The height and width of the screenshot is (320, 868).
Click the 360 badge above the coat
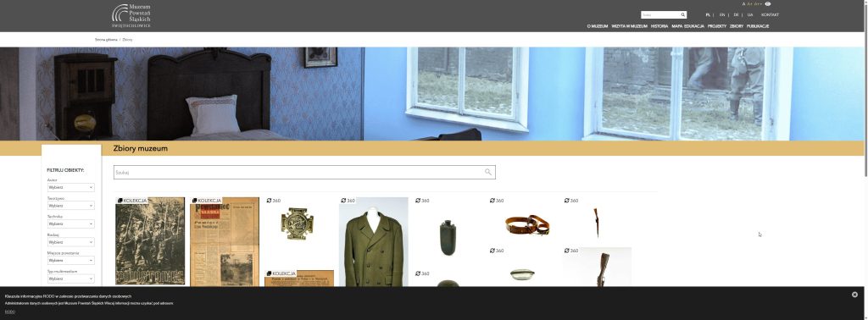coord(348,201)
